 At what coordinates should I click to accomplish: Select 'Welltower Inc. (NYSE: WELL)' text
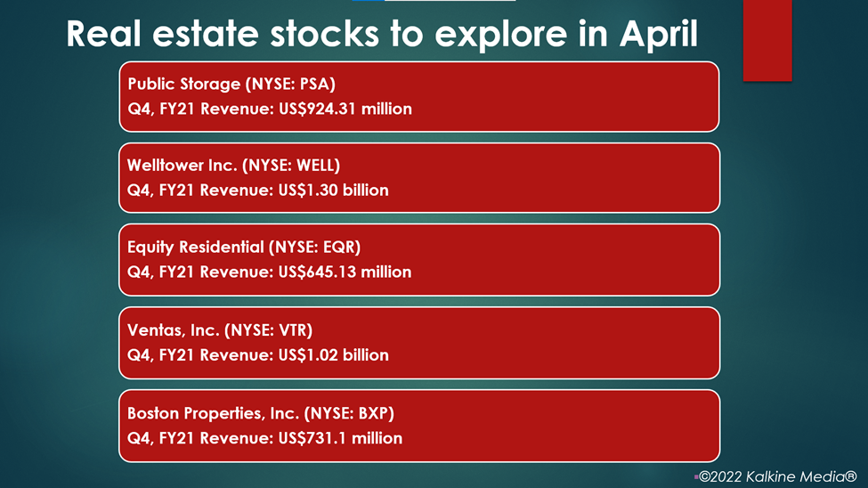(x=233, y=166)
